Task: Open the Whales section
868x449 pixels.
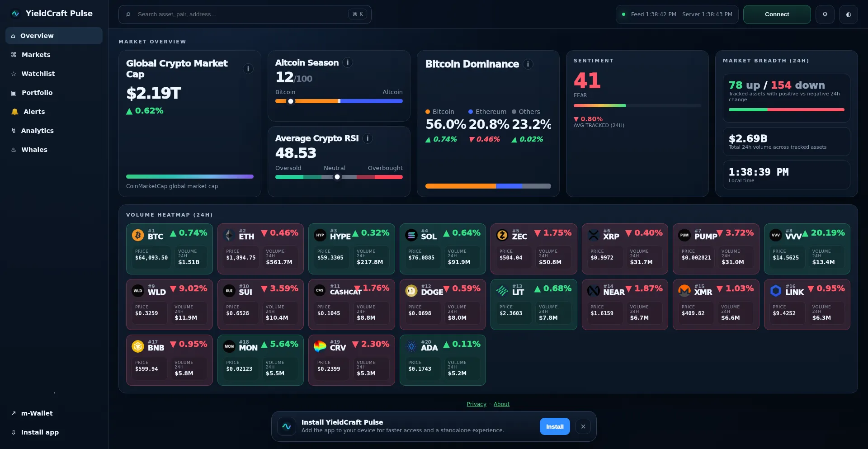Action: pyautogui.click(x=54, y=150)
